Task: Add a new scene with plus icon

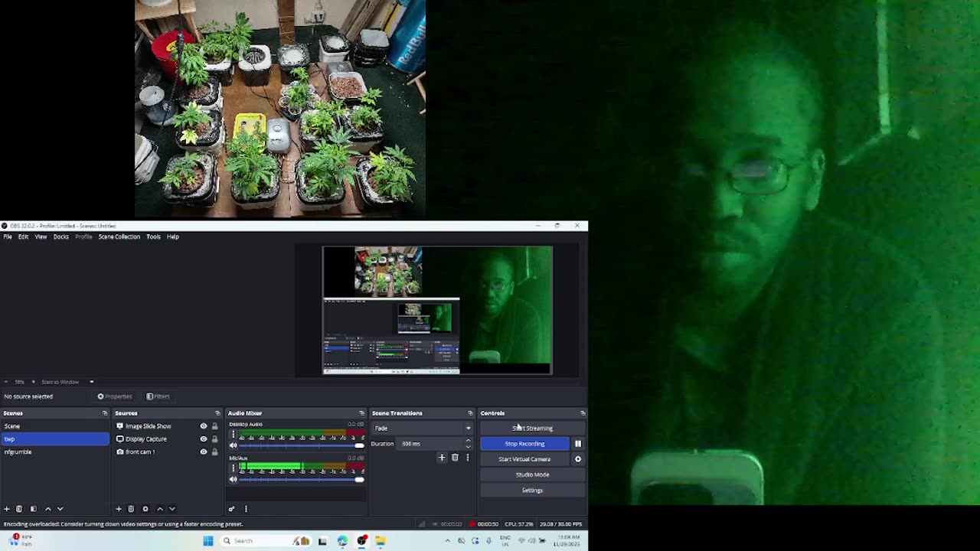Action: click(7, 509)
